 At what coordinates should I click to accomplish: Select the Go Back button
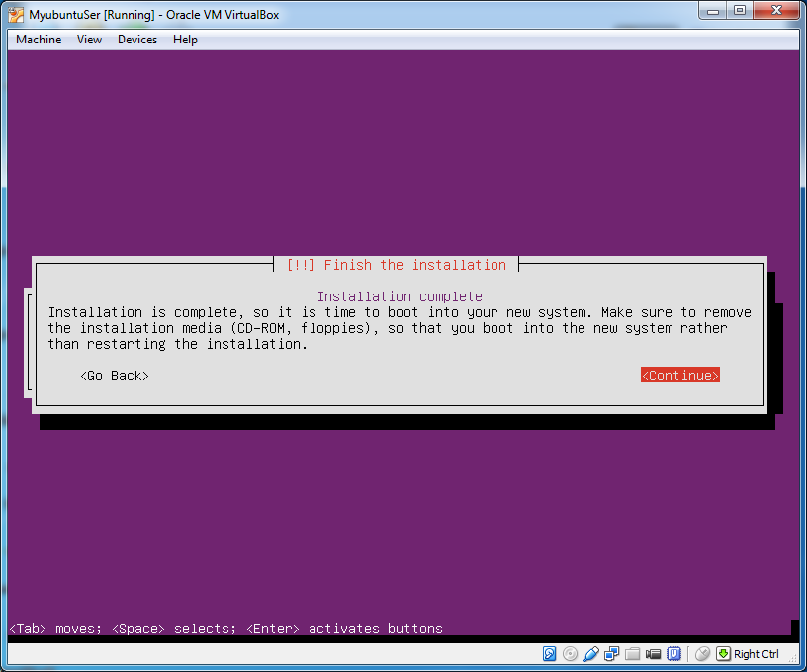[115, 376]
